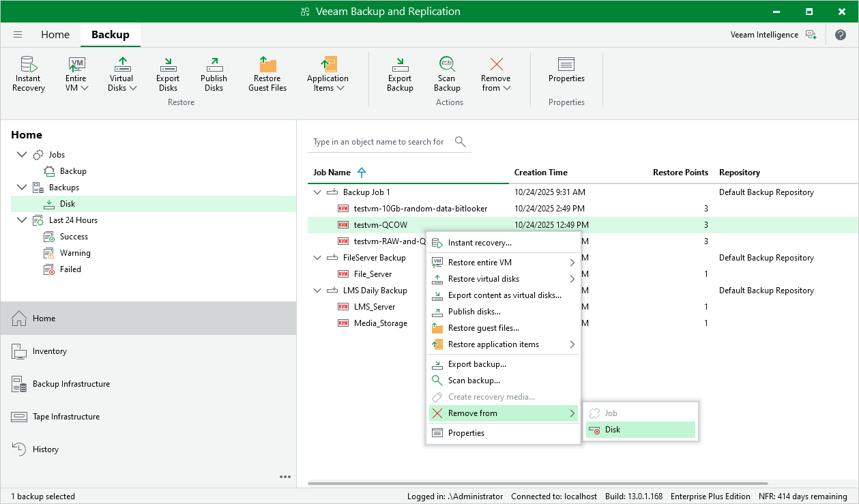Click Export Backup ribbon icon
Image resolution: width=859 pixels, height=504 pixels.
[x=400, y=74]
